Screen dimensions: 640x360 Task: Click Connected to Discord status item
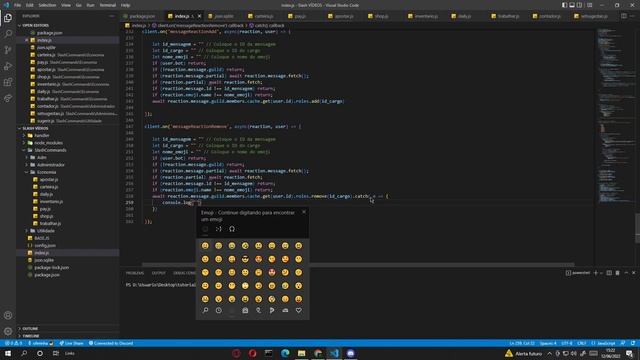(x=111, y=343)
